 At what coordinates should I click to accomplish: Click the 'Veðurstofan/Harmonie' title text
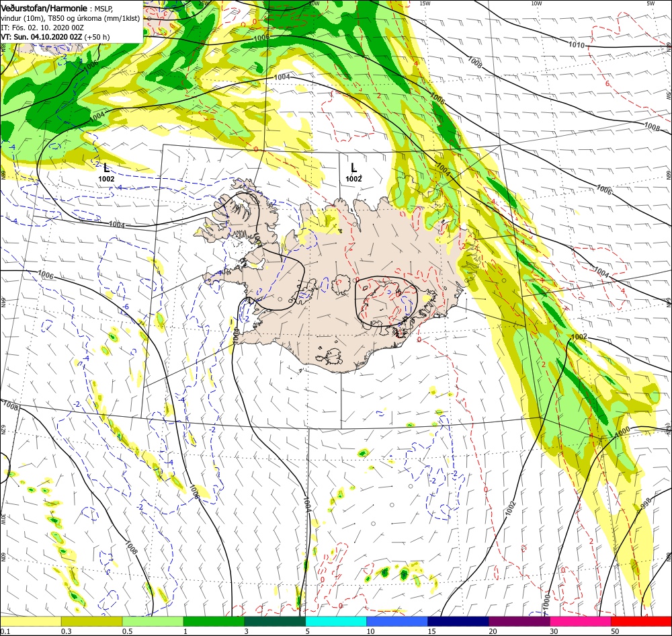44,8
